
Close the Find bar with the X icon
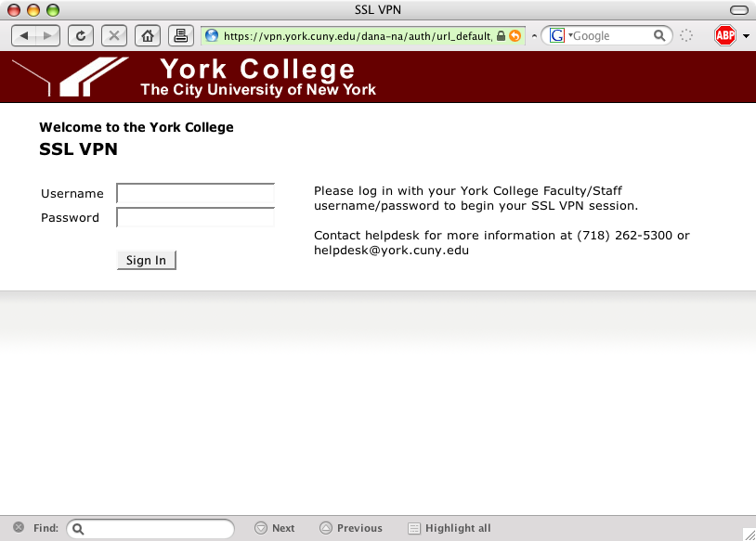pos(19,527)
